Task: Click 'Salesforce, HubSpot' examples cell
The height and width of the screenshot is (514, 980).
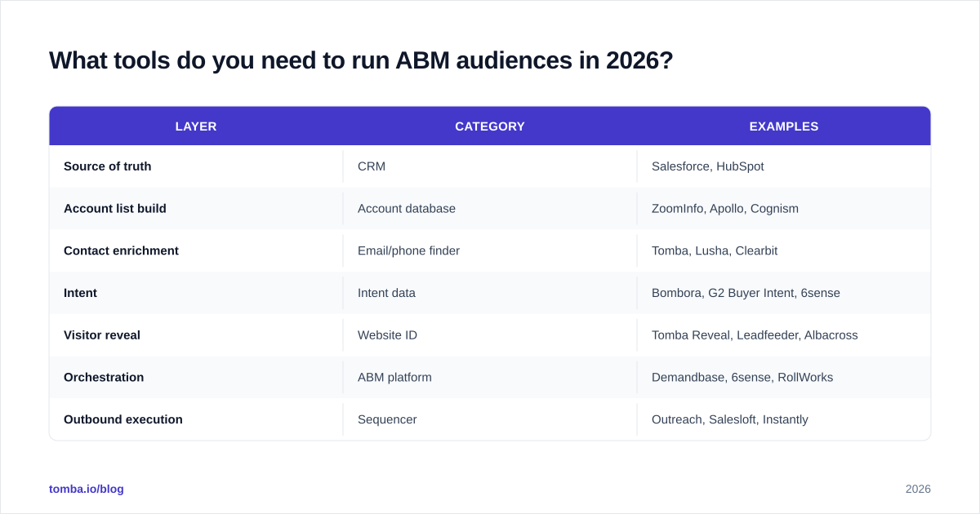Action: [784, 166]
